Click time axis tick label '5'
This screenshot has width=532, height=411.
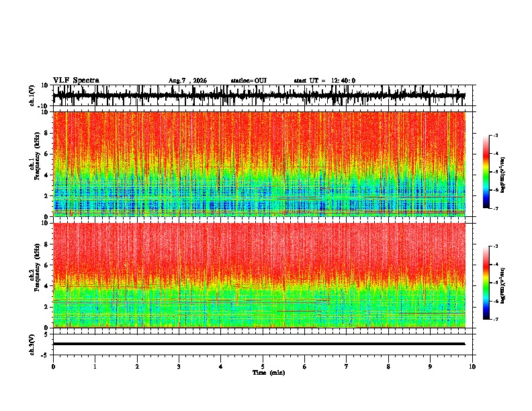click(263, 367)
